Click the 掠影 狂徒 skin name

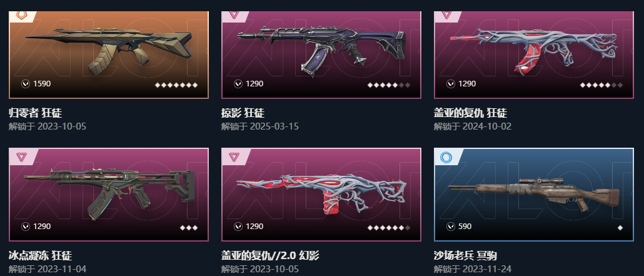pyautogui.click(x=243, y=112)
